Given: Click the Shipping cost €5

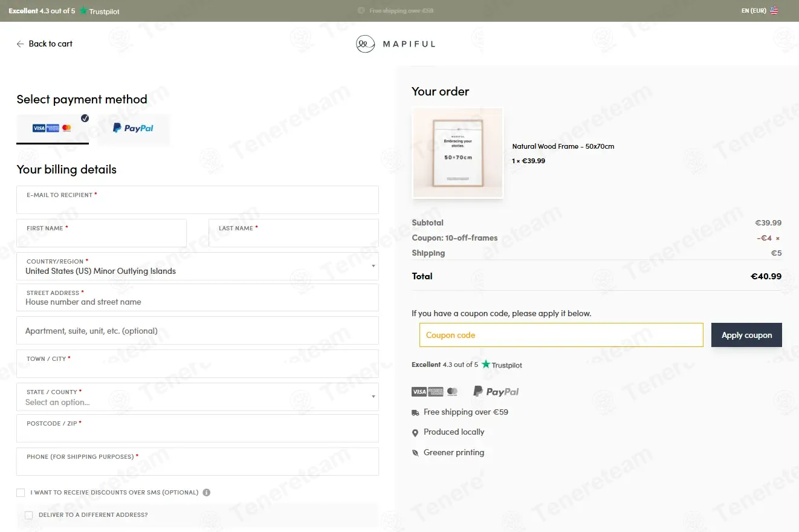Looking at the screenshot, I should [776, 253].
